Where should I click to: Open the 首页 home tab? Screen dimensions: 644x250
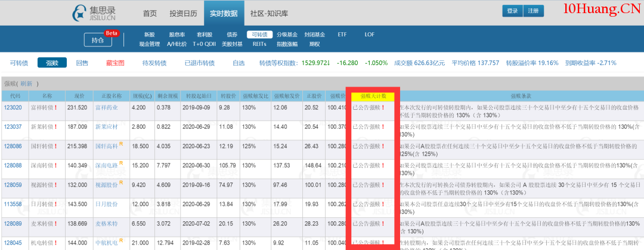click(x=150, y=13)
